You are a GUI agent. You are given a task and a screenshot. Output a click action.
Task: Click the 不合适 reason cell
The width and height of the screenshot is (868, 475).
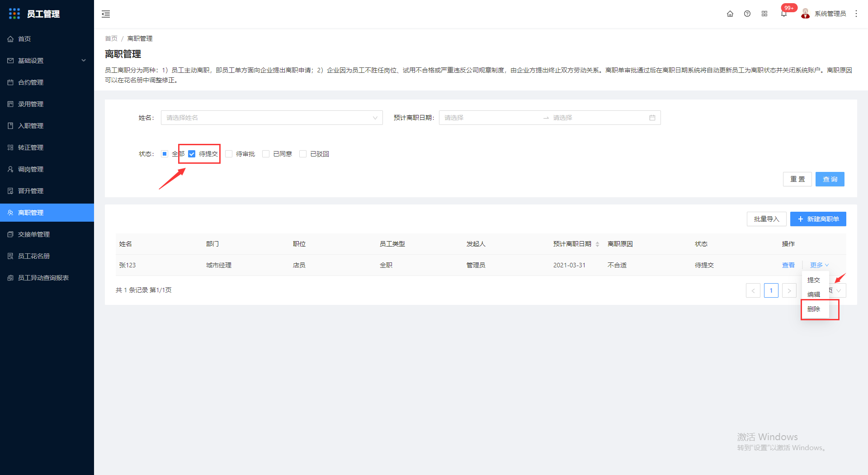point(617,265)
